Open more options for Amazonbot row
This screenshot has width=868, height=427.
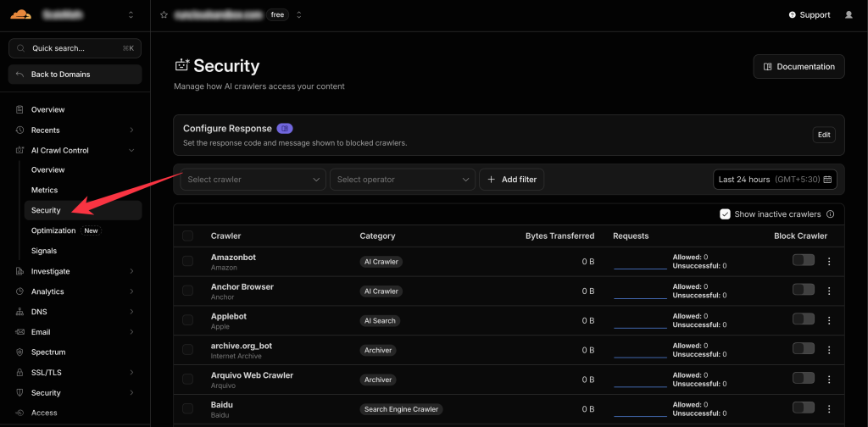click(x=829, y=262)
